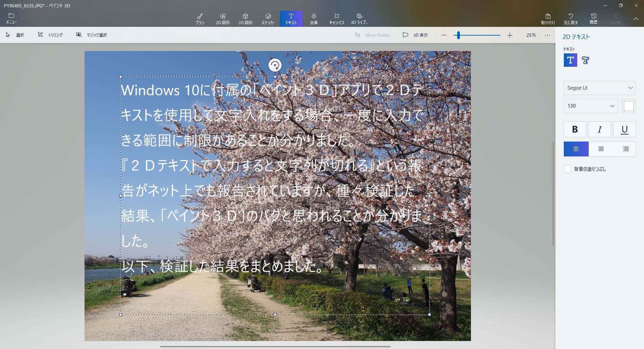Viewport: 644px width, 349px height.
Task: Open the Segoe UI font dropdown
Action: click(599, 88)
